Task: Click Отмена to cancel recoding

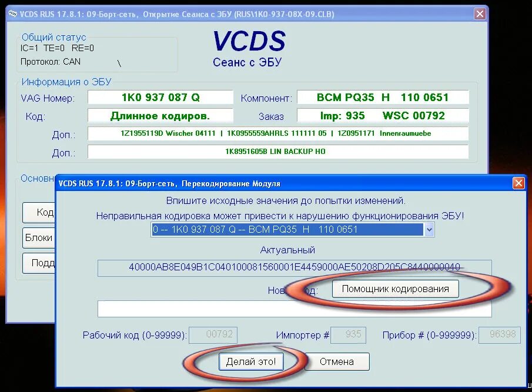Action: (x=337, y=362)
